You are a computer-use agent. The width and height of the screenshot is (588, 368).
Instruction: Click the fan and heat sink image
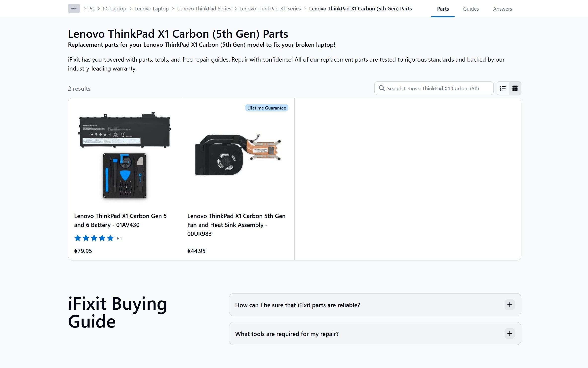pyautogui.click(x=237, y=155)
